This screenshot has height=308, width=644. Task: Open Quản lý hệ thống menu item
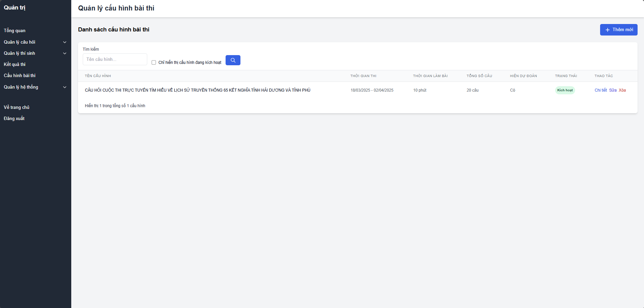[21, 87]
